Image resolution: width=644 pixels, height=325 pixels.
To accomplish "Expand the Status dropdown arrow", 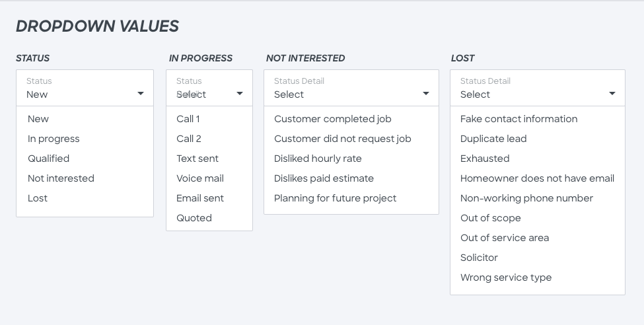I will point(141,94).
